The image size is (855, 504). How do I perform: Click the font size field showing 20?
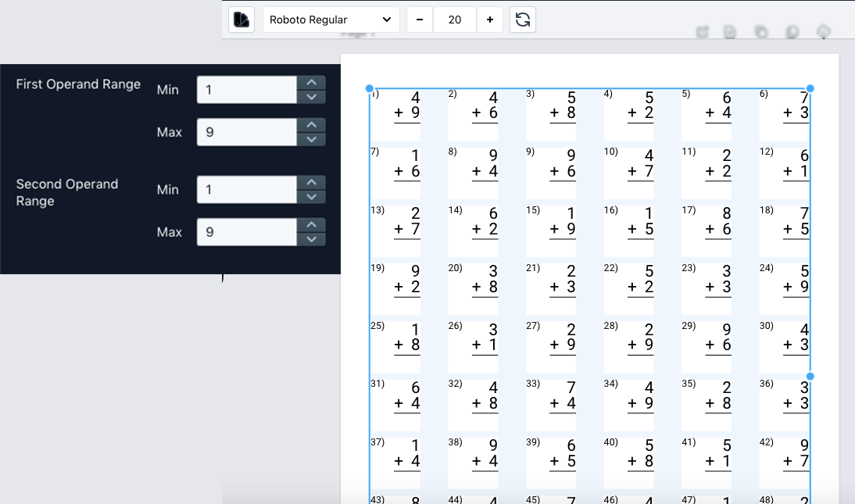tap(455, 20)
